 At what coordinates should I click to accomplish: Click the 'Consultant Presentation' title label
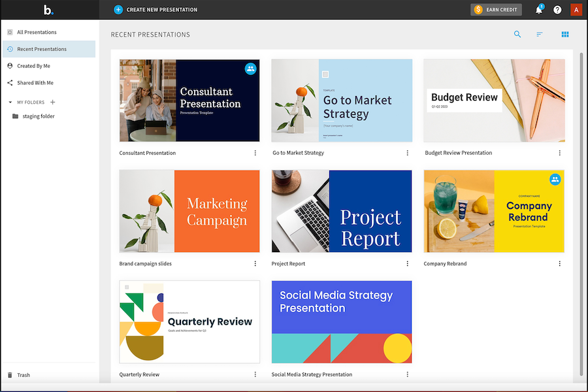pyautogui.click(x=148, y=153)
